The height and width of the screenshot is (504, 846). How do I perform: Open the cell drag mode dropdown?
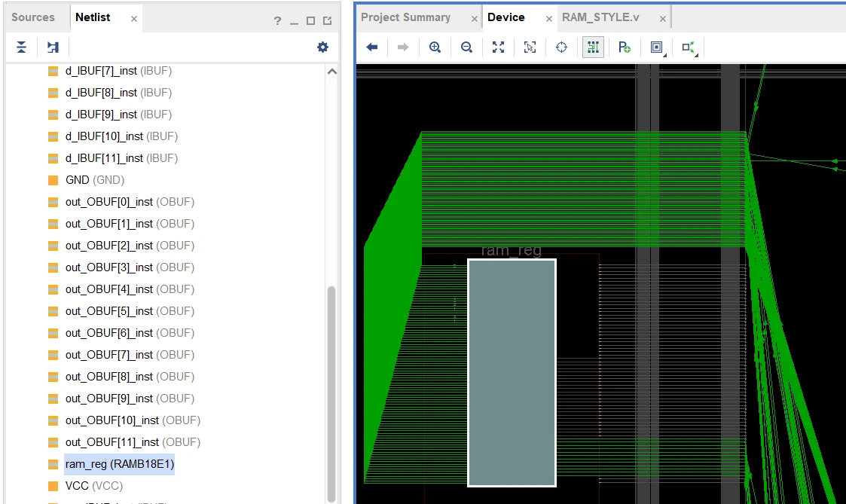point(657,47)
